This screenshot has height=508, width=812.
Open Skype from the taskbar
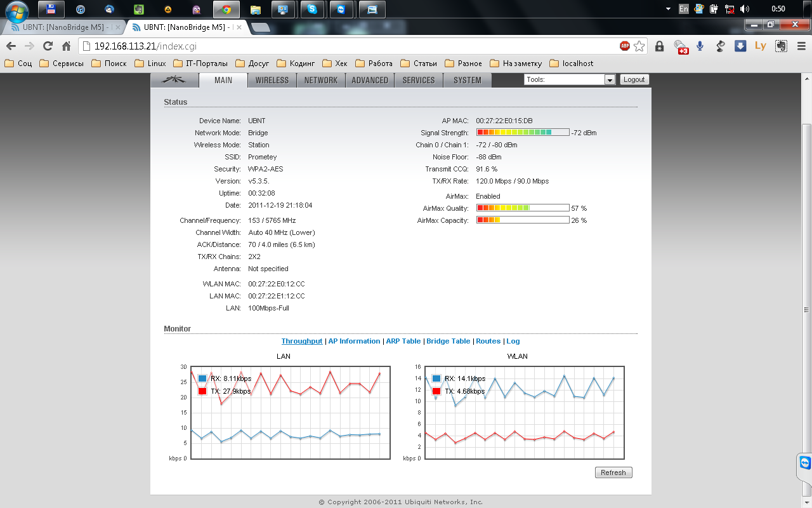(x=312, y=10)
